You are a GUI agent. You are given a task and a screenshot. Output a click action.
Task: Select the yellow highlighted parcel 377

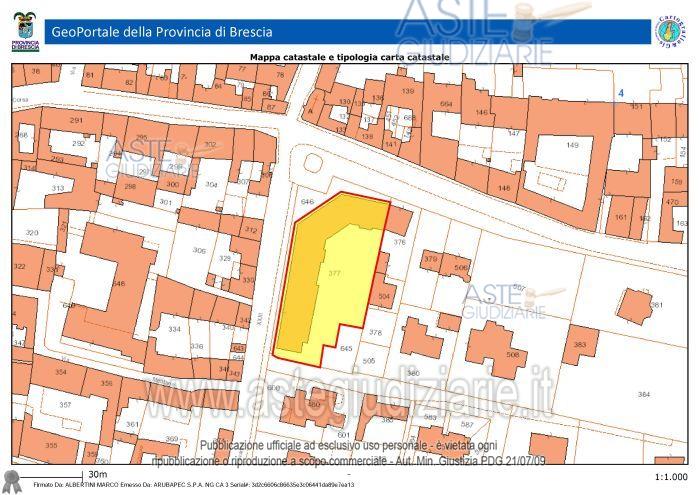pyautogui.click(x=334, y=272)
